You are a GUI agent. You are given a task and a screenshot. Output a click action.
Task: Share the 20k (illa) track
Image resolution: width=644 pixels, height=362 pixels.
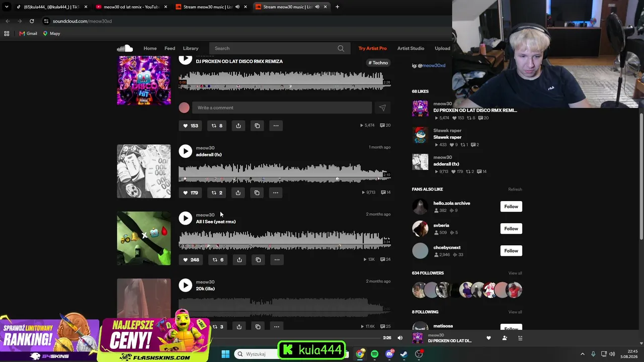pos(239,327)
